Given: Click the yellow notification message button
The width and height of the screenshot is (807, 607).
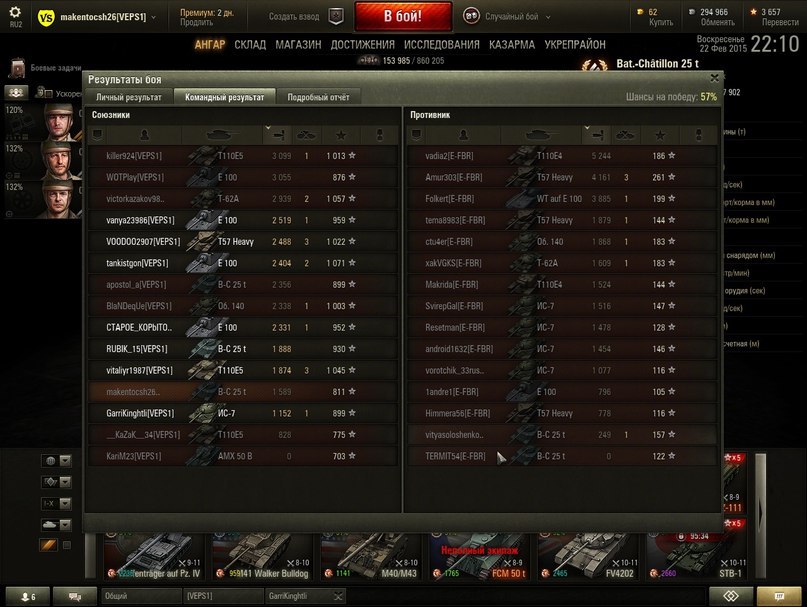Looking at the screenshot, I should coord(779,596).
